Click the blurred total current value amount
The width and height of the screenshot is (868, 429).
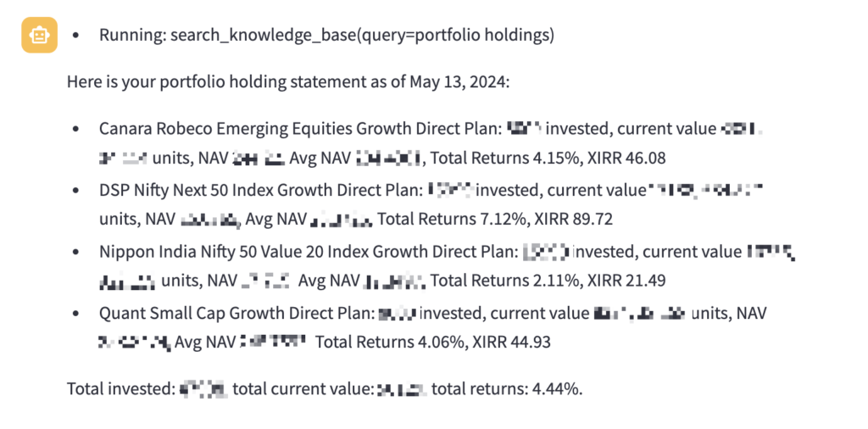point(401,390)
